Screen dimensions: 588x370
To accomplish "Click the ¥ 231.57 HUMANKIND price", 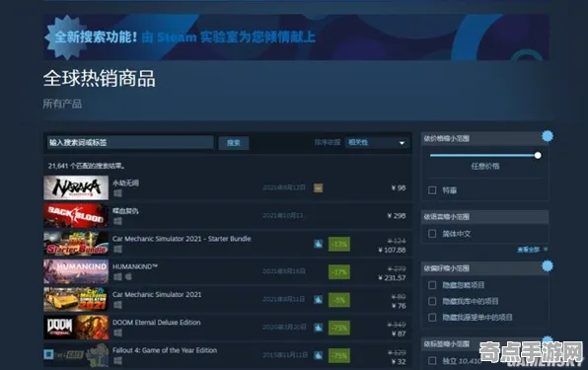I will 393,278.
